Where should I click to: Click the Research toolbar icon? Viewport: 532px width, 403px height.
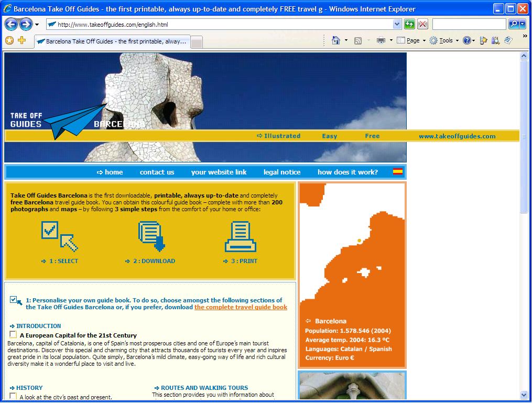[x=496, y=41]
